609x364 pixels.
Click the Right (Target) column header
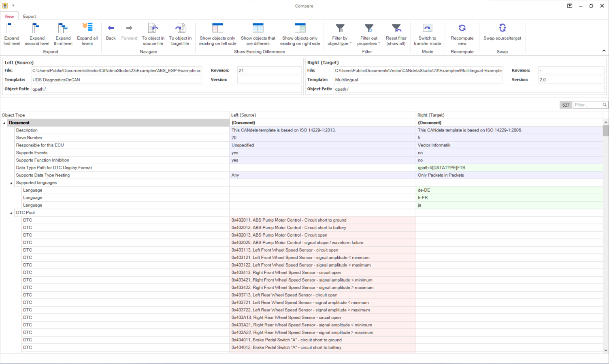(x=509, y=115)
